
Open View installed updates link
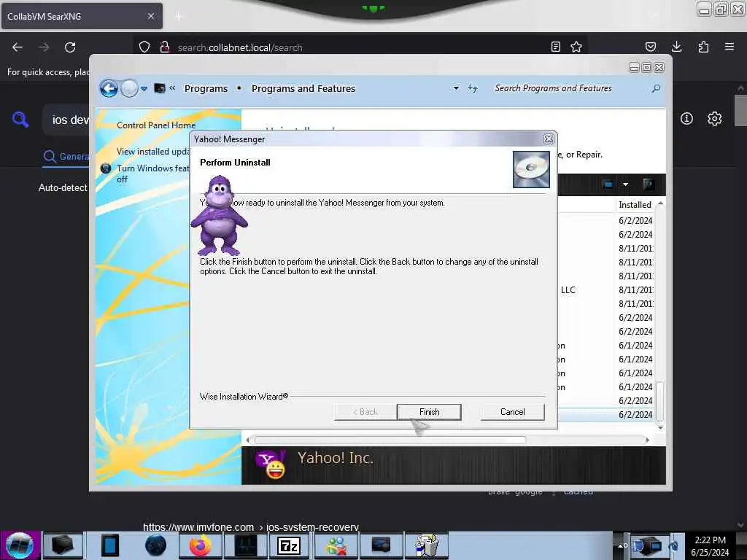(x=153, y=152)
